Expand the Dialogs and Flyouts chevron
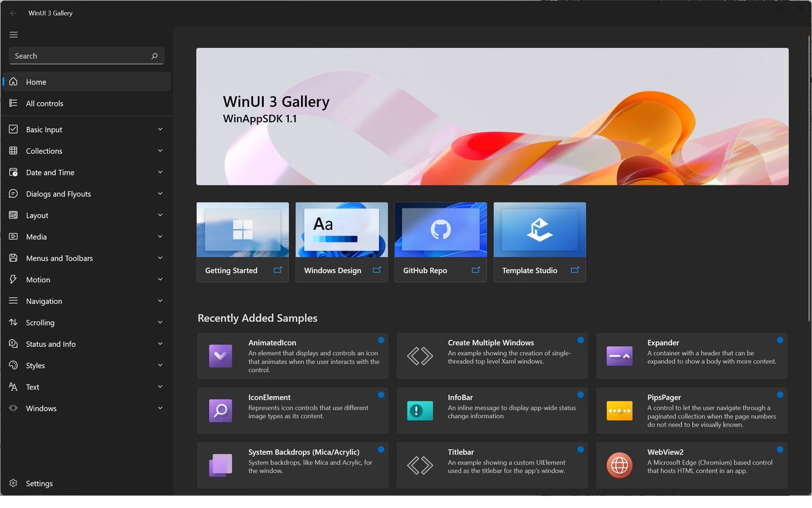812x508 pixels. point(160,193)
